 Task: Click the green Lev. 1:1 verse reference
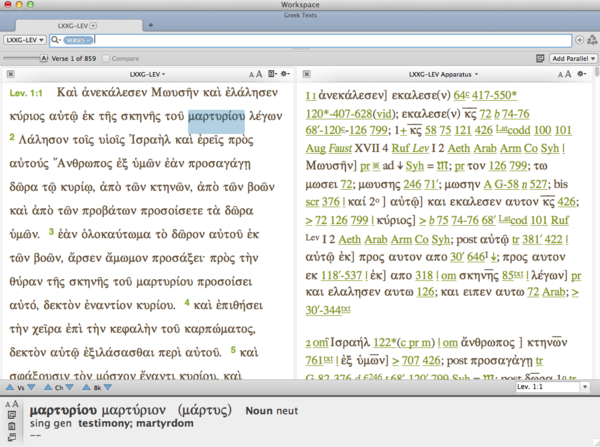click(x=26, y=93)
